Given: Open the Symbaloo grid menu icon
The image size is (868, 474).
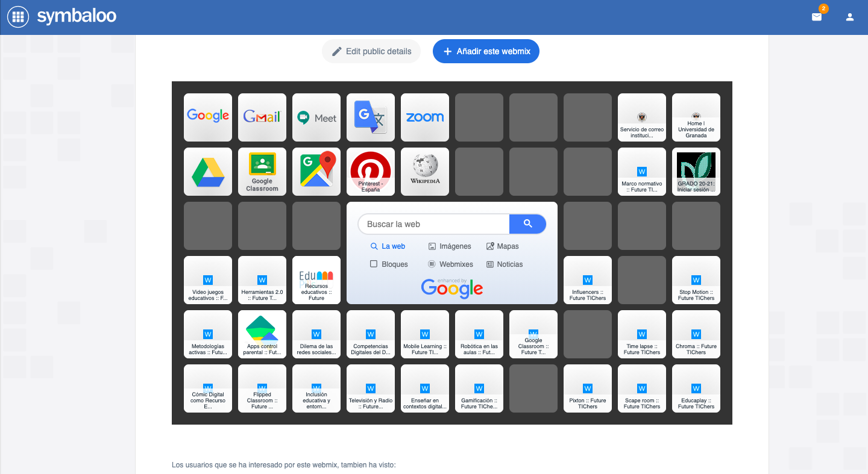Looking at the screenshot, I should click(x=18, y=17).
